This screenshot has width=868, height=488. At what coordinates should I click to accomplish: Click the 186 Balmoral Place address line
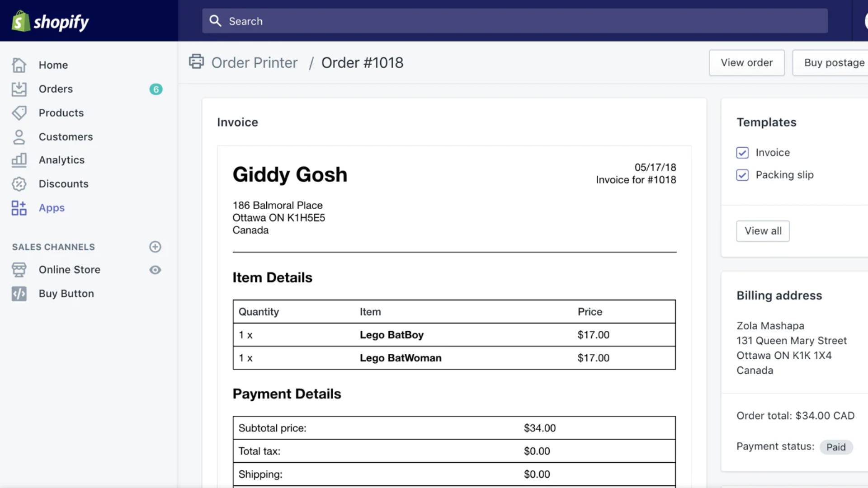point(278,206)
